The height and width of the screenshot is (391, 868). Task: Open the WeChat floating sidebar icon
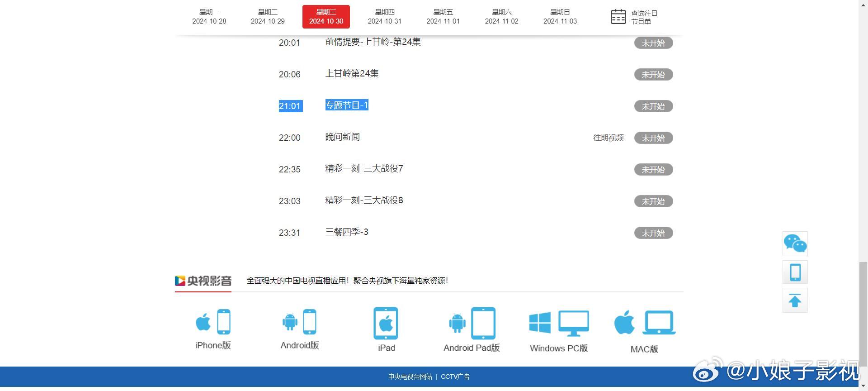coord(795,243)
